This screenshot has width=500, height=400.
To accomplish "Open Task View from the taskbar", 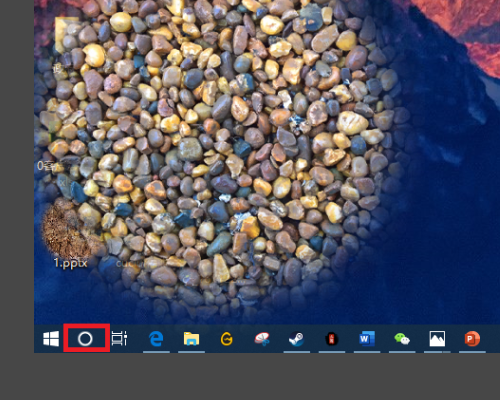I will point(119,338).
